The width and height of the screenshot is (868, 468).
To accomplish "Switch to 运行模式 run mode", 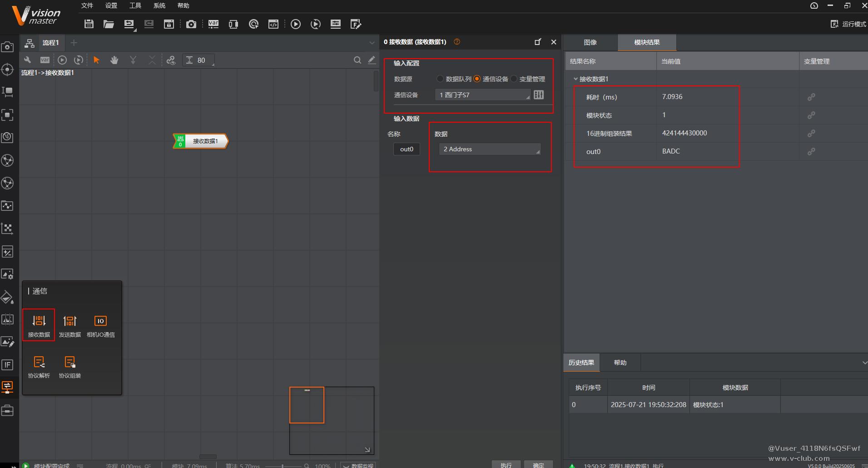I will [x=848, y=24].
